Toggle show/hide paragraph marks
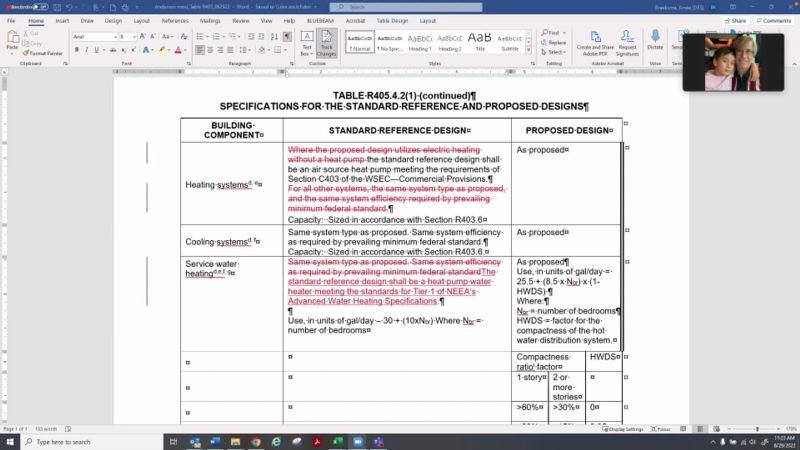The height and width of the screenshot is (450, 800). tap(287, 37)
